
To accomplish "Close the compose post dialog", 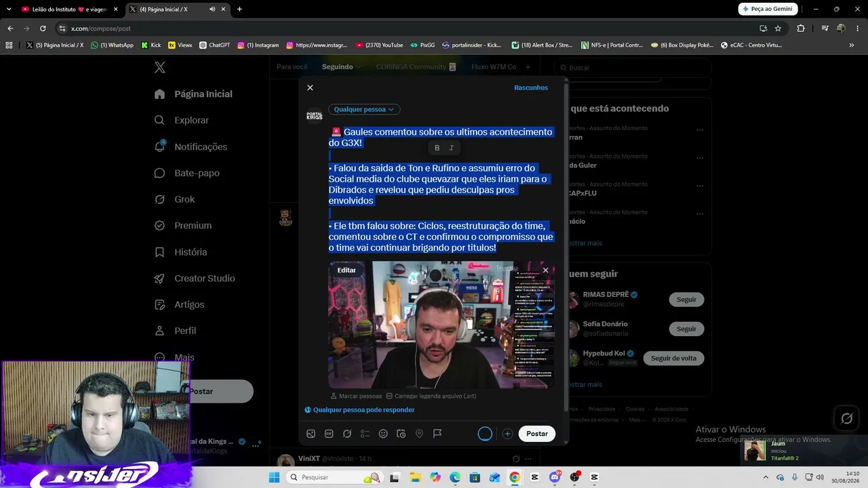I will [x=310, y=87].
